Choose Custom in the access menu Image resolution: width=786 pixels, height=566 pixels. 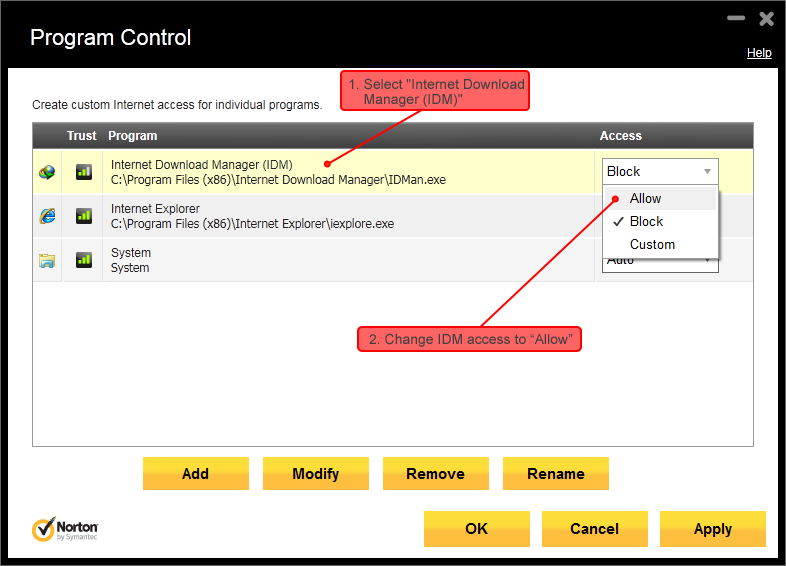(x=661, y=245)
